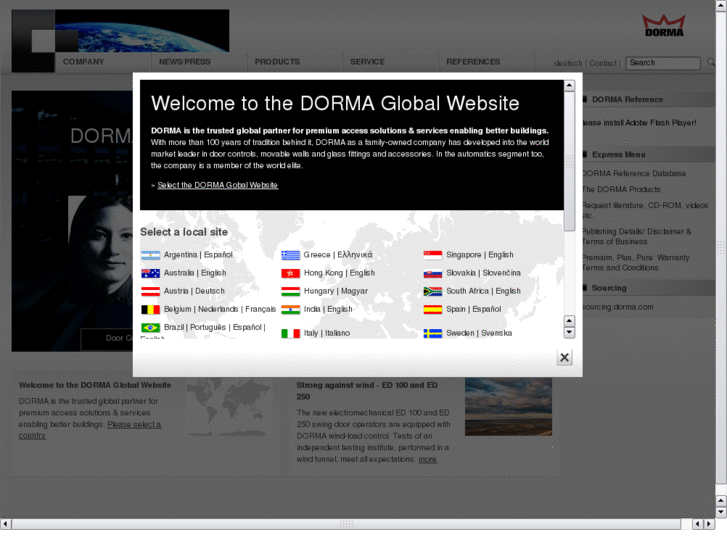
Task: Click the Sweden flag icon
Action: (433, 333)
